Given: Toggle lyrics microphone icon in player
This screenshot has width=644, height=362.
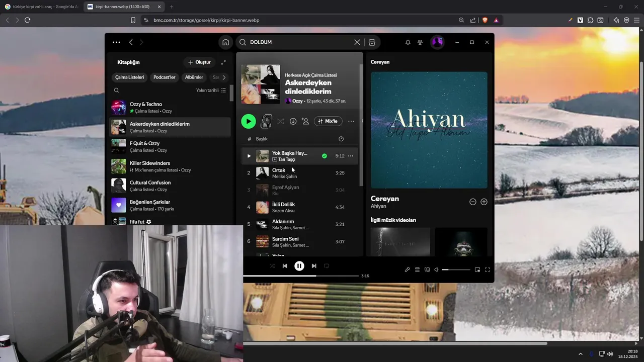Looking at the screenshot, I should tap(408, 270).
